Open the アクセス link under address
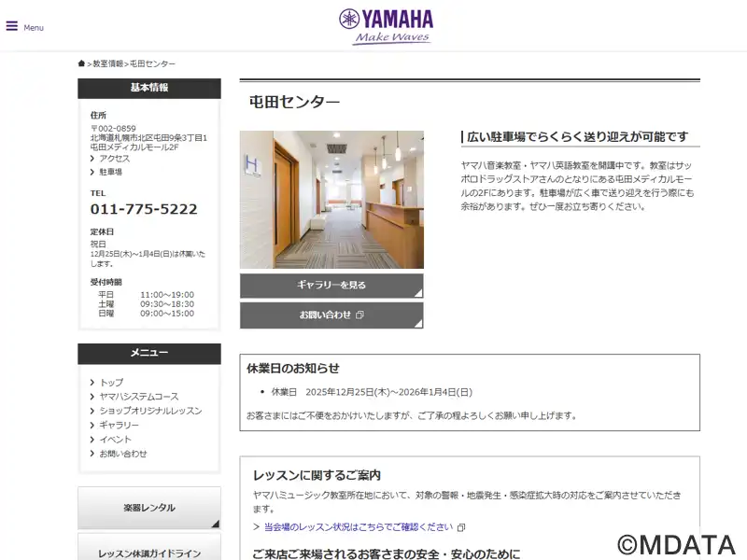The image size is (747, 560). pos(114,158)
